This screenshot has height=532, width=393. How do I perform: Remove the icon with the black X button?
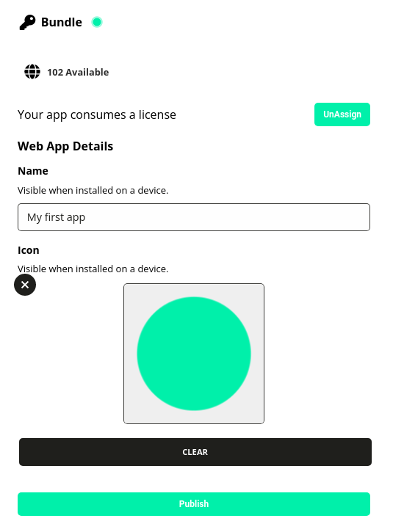point(25,285)
